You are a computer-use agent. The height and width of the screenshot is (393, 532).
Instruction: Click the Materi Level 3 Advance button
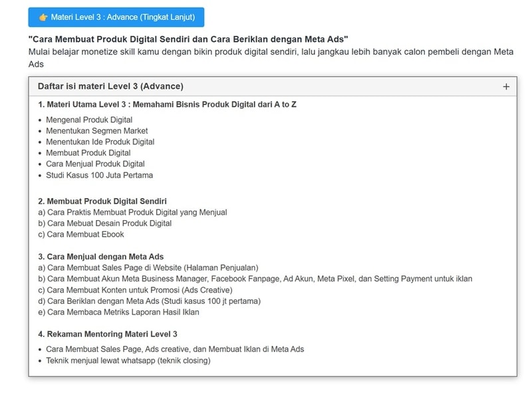(116, 17)
